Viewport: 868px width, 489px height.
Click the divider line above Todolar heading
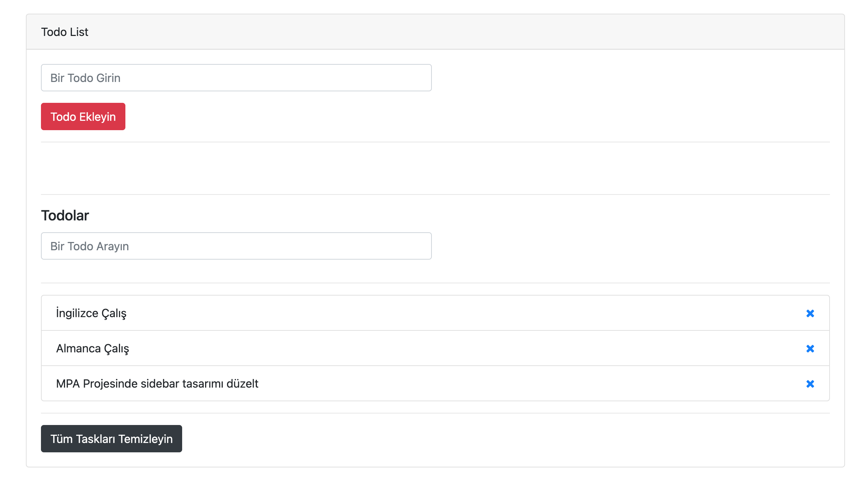435,195
